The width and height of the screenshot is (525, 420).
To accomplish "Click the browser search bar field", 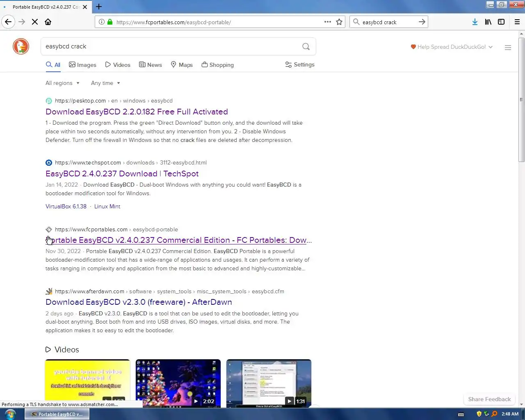I will pyautogui.click(x=388, y=22).
